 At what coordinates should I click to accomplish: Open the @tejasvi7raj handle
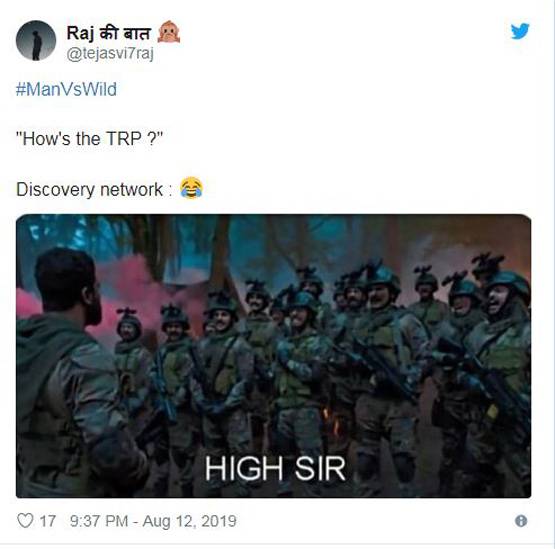[x=110, y=54]
